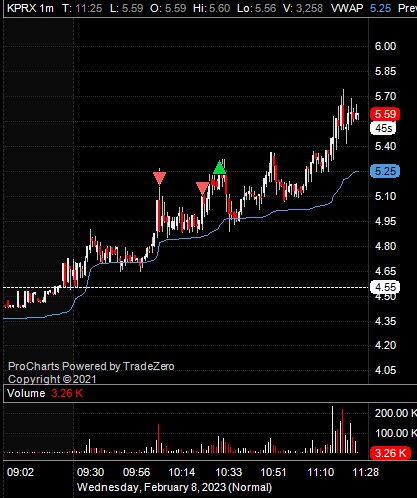Click the 6.00 price axis label

coord(385,46)
